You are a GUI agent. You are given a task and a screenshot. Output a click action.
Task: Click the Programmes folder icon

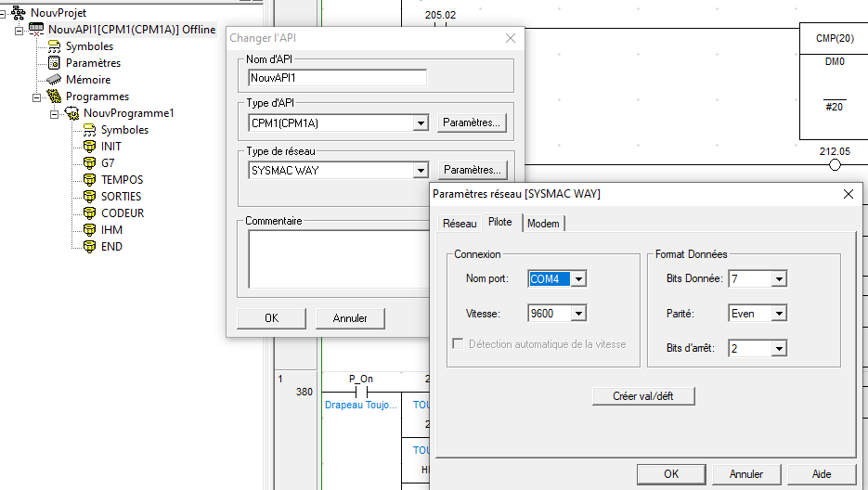pos(54,97)
